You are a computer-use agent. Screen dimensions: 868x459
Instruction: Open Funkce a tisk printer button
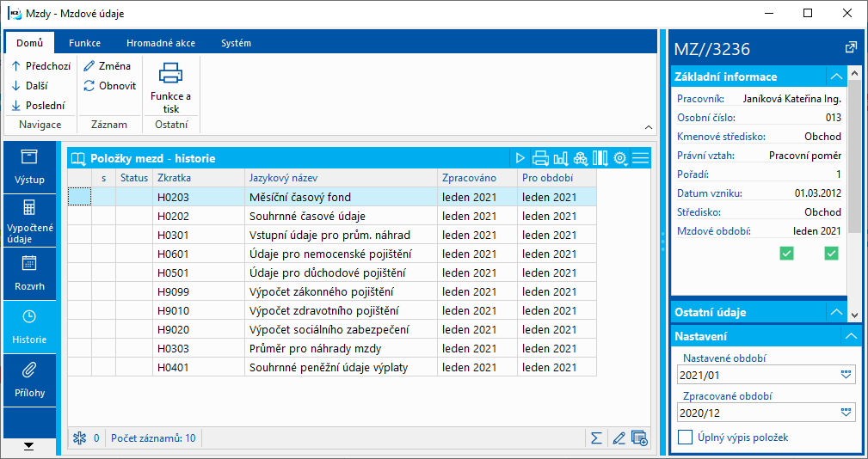click(x=170, y=87)
